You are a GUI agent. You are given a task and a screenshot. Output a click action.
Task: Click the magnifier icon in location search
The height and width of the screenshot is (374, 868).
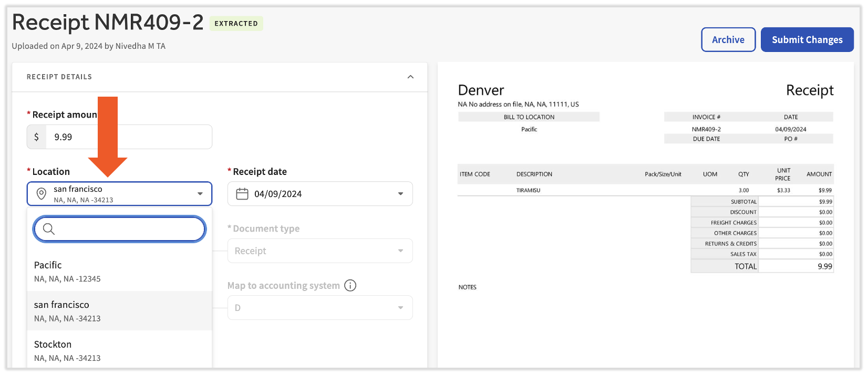(49, 229)
